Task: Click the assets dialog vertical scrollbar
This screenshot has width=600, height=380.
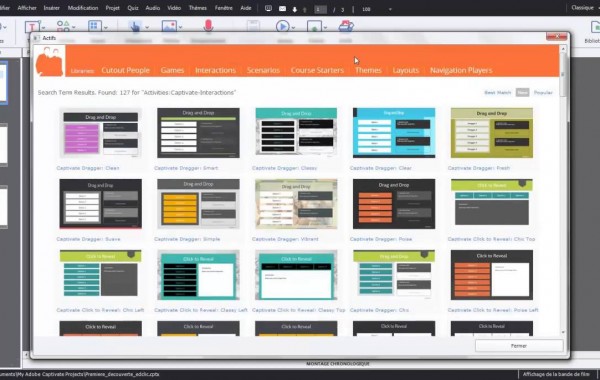Action: point(563,190)
